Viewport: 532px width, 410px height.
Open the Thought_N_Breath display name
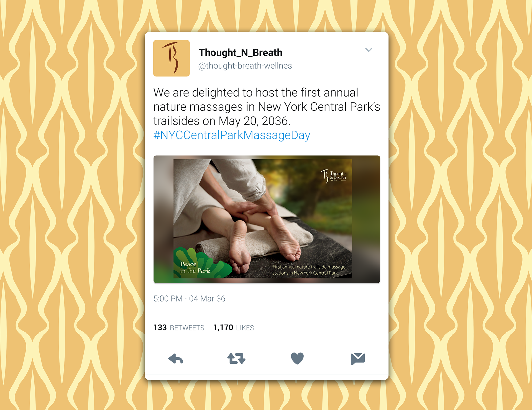coord(241,52)
